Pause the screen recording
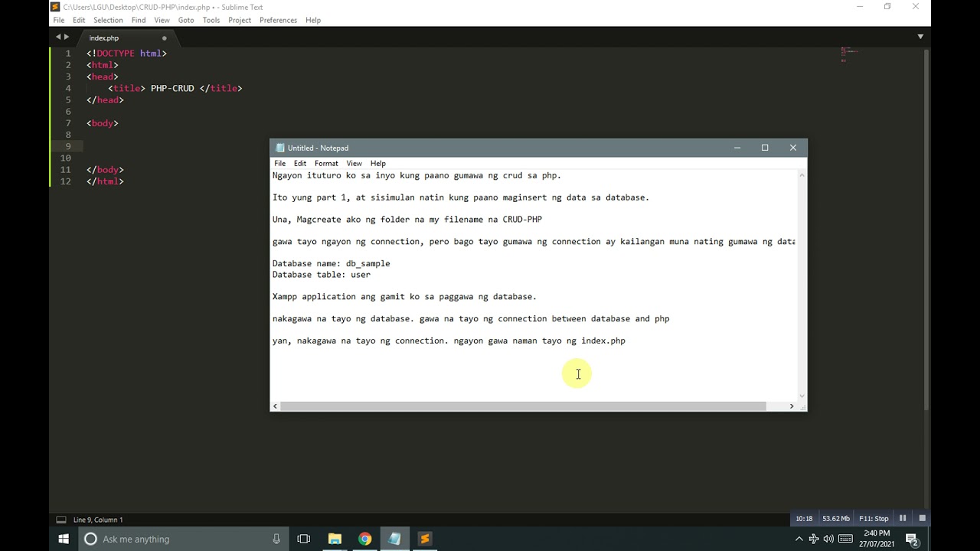This screenshot has height=551, width=980. click(903, 519)
